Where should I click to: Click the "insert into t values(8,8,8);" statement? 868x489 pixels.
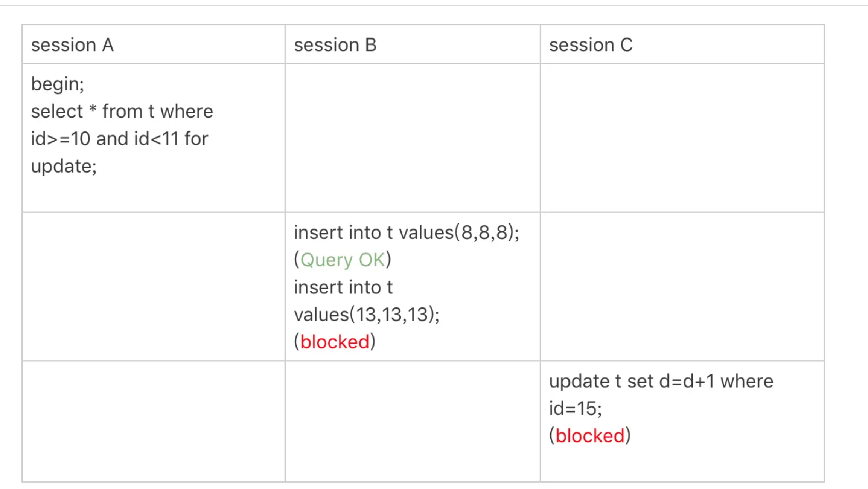point(406,232)
